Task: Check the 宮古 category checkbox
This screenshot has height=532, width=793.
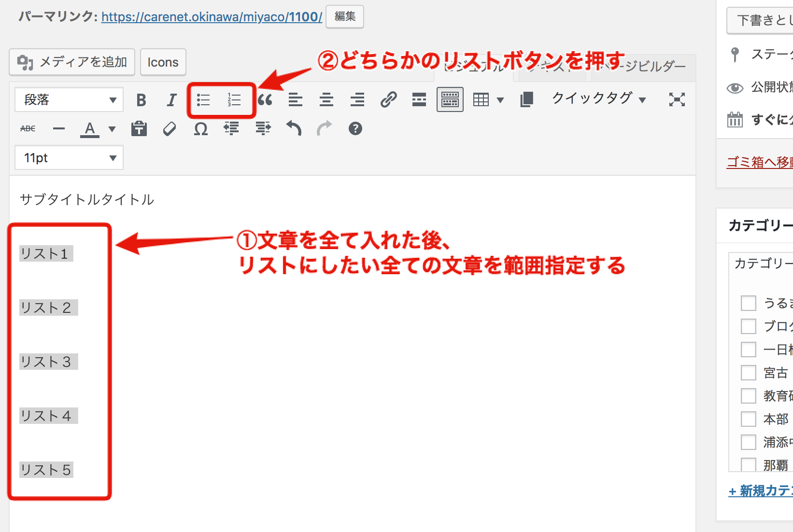Action: [x=748, y=373]
